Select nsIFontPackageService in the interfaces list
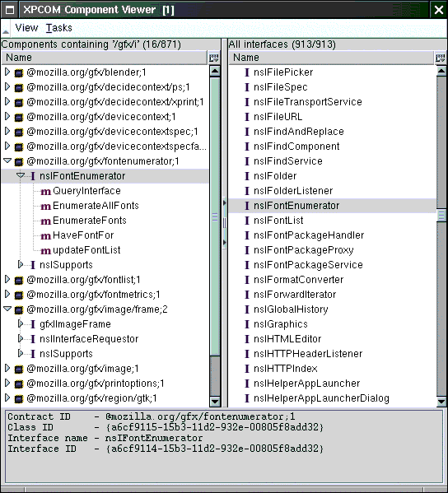Image resolution: width=448 pixels, height=493 pixels. (332, 265)
